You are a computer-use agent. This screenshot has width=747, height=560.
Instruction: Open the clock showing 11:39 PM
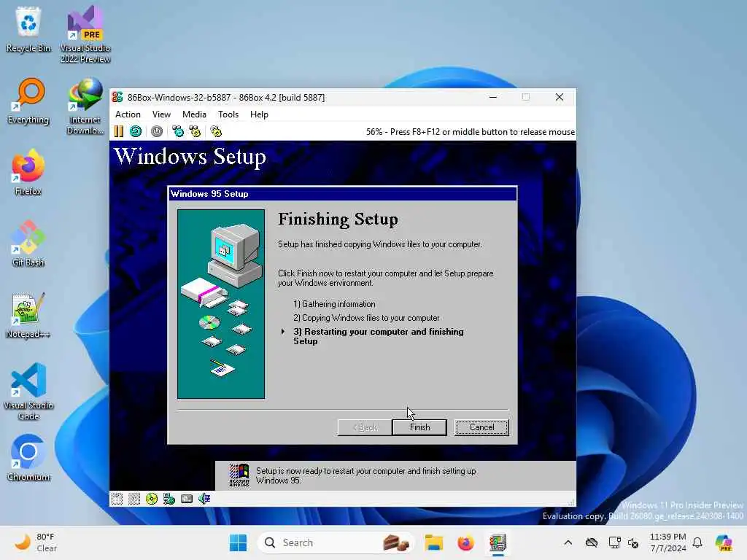click(668, 542)
